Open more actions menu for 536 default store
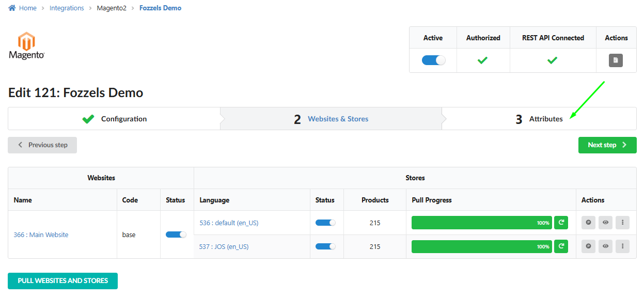This screenshot has height=297, width=644. click(x=623, y=223)
